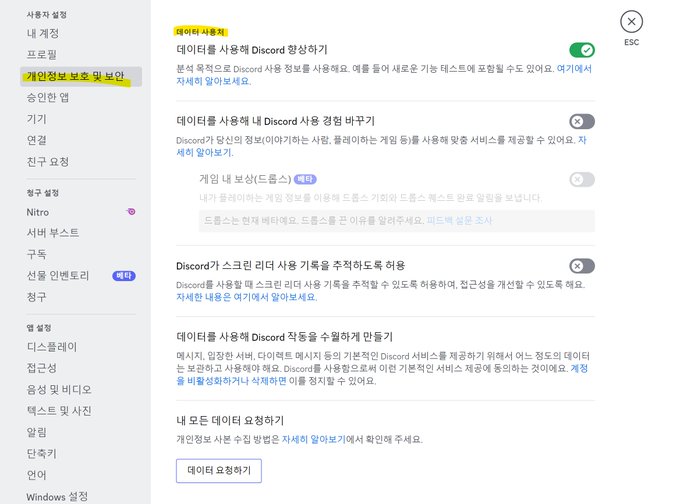Click the 데이터 사용처 section header
This screenshot has height=504, width=680.
point(201,32)
